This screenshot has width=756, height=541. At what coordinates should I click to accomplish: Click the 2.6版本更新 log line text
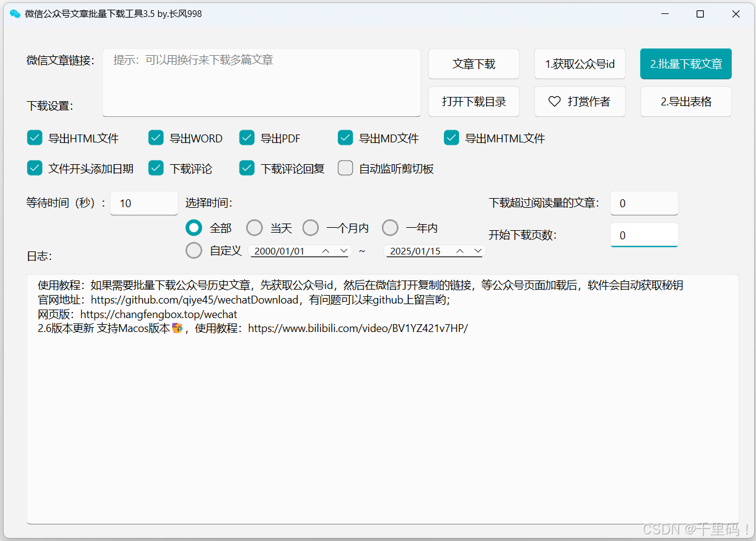coord(253,329)
